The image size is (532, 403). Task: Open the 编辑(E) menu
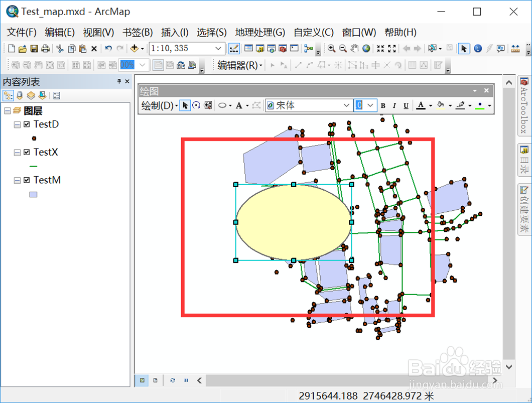[x=60, y=32]
